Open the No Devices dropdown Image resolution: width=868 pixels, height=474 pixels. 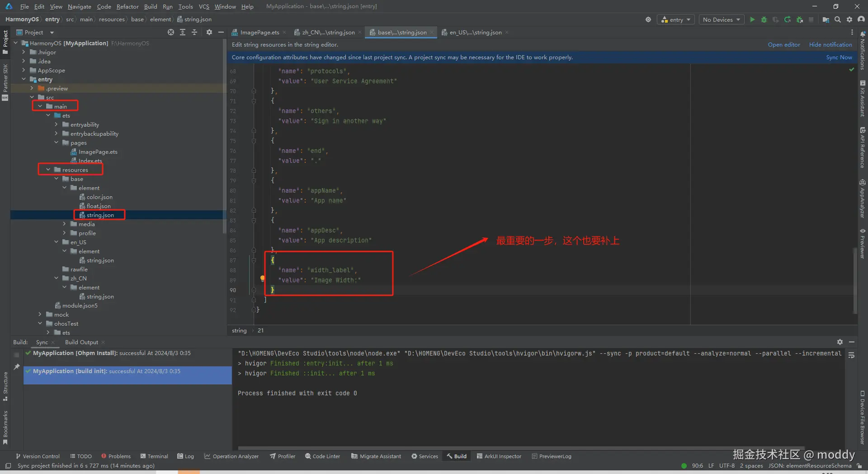coord(721,19)
